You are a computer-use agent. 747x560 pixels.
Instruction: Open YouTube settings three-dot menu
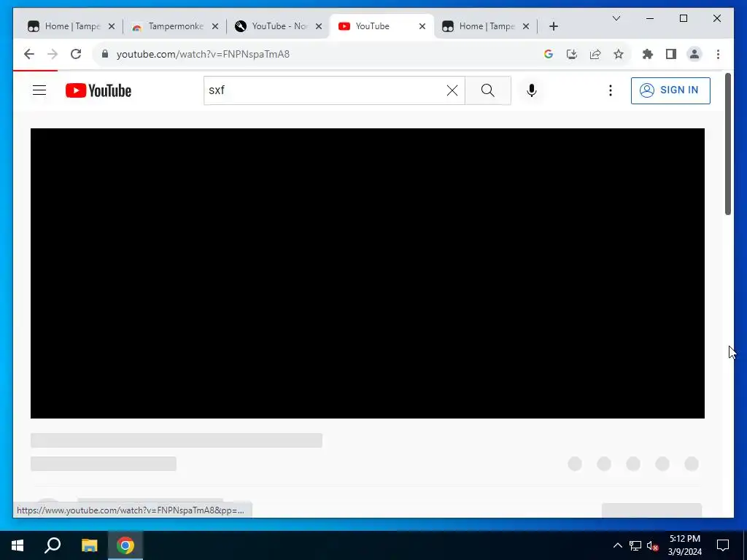pyautogui.click(x=611, y=90)
